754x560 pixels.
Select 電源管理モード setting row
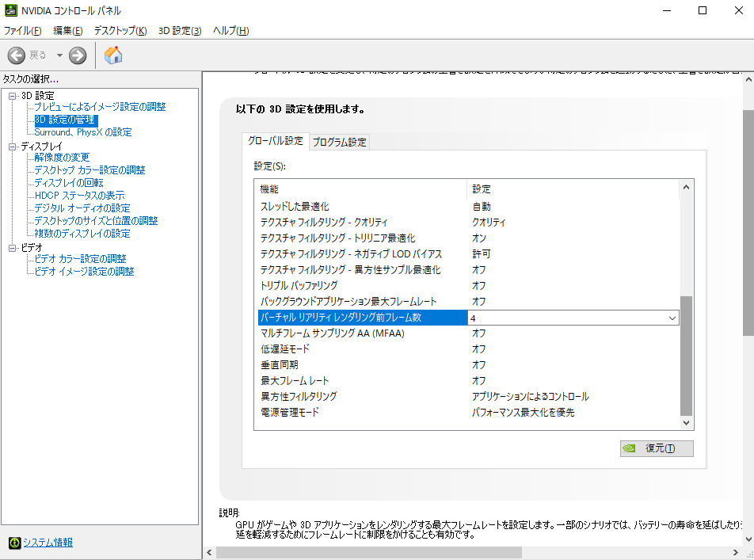tap(469, 413)
